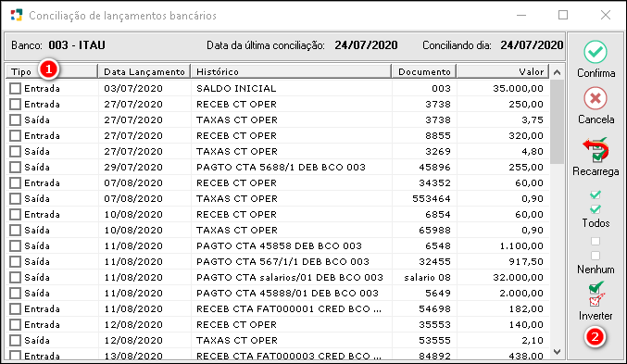Sort by Data Lançamento column header
Image resolution: width=627 pixels, height=364 pixels.
click(x=144, y=71)
